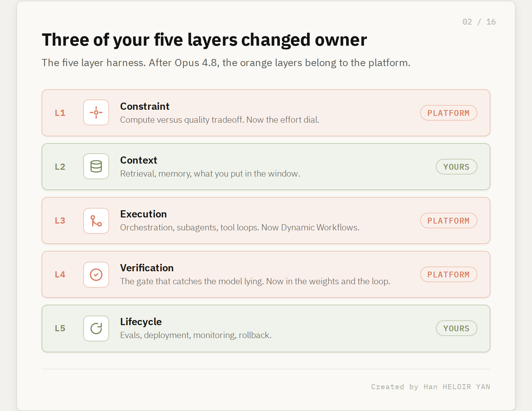Click the Context database icon
The height and width of the screenshot is (411, 532).
click(x=96, y=166)
